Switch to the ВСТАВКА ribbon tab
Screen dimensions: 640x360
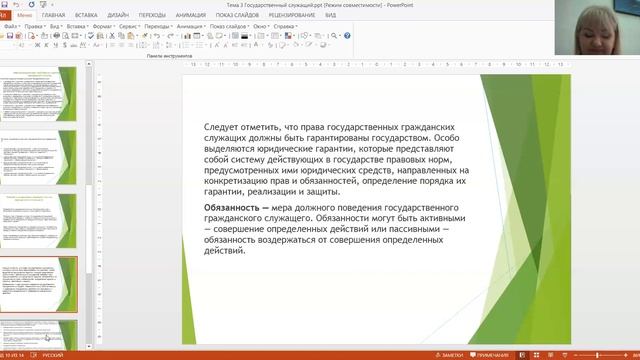pos(86,15)
